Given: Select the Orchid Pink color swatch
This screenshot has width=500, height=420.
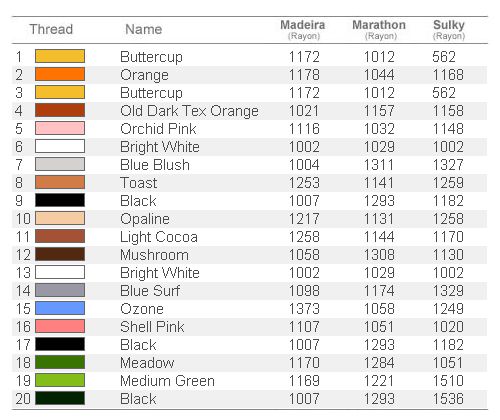Looking at the screenshot, I should coord(60,128).
